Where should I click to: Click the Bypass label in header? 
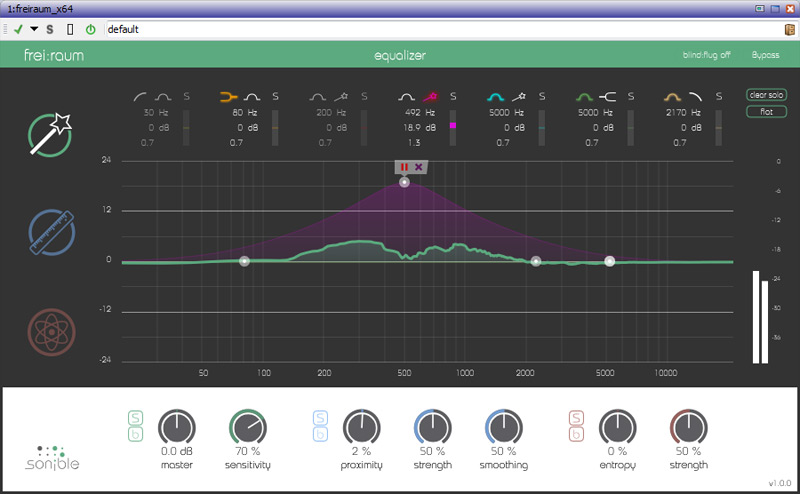(x=764, y=56)
